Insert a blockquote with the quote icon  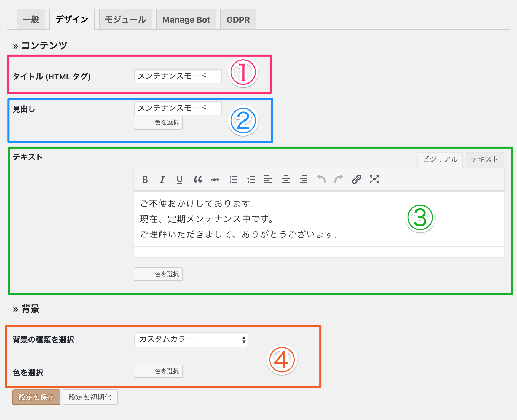(198, 180)
